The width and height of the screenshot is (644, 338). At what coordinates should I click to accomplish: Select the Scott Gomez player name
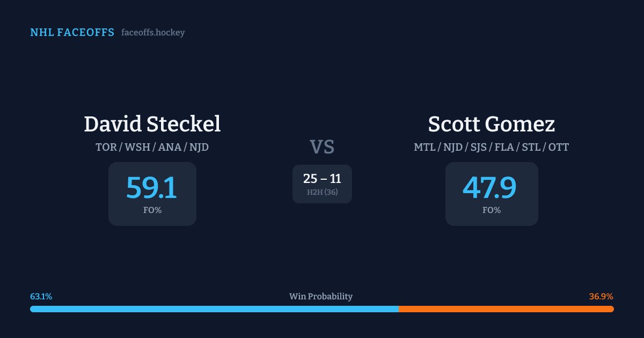(x=491, y=124)
